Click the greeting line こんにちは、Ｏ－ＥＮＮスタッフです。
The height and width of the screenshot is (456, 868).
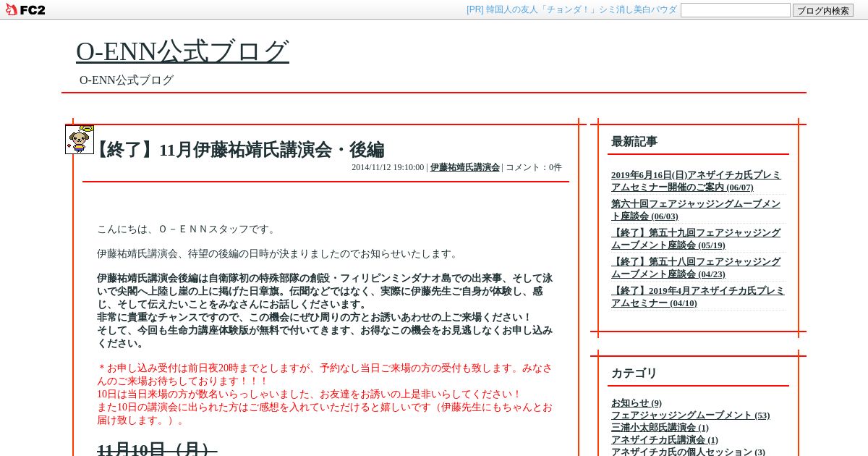pos(188,229)
